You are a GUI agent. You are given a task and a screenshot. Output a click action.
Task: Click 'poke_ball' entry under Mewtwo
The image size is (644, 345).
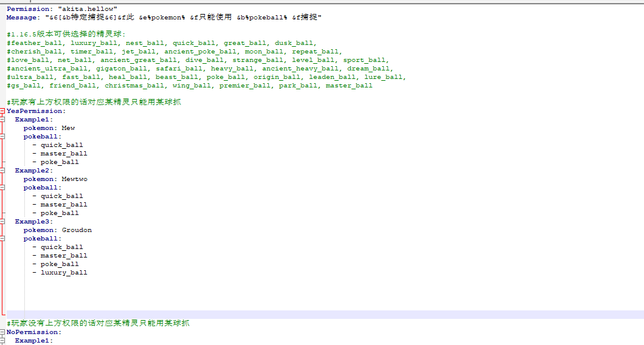pyautogui.click(x=60, y=213)
